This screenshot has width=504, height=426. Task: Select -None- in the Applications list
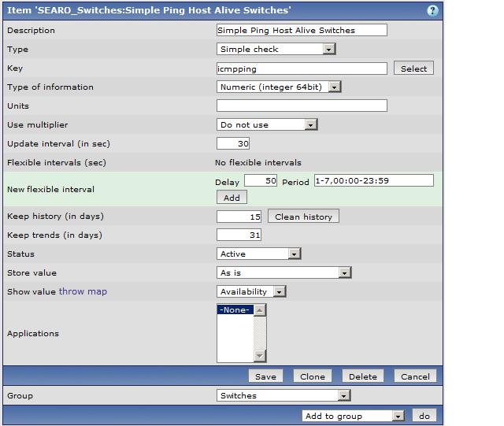(235, 310)
